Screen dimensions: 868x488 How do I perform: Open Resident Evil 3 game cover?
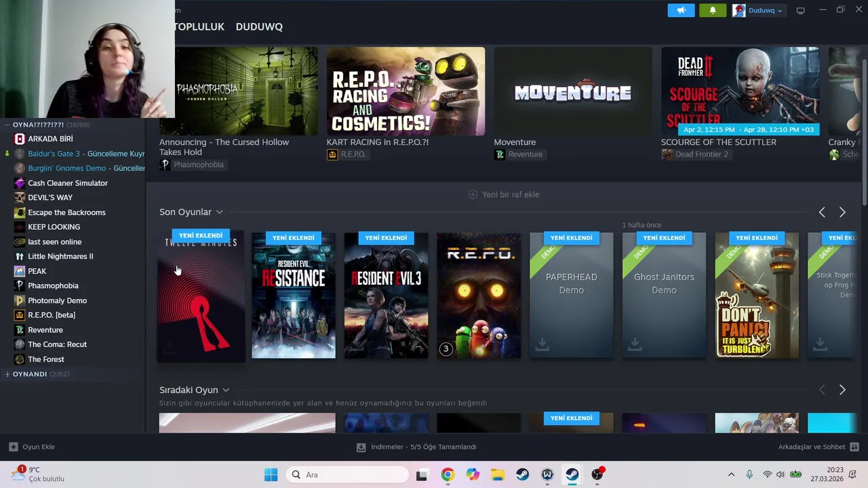tap(386, 296)
